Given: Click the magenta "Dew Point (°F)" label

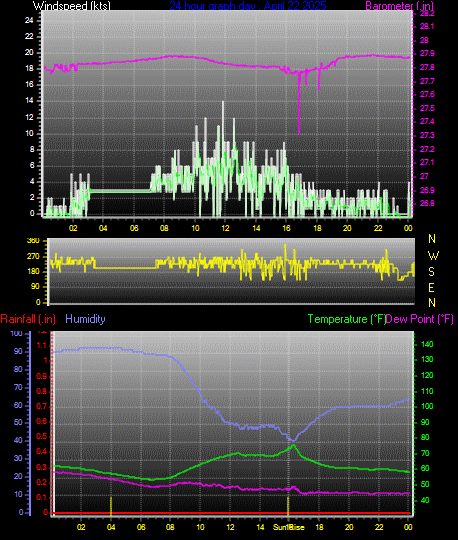Looking at the screenshot, I should pyautogui.click(x=419, y=319).
